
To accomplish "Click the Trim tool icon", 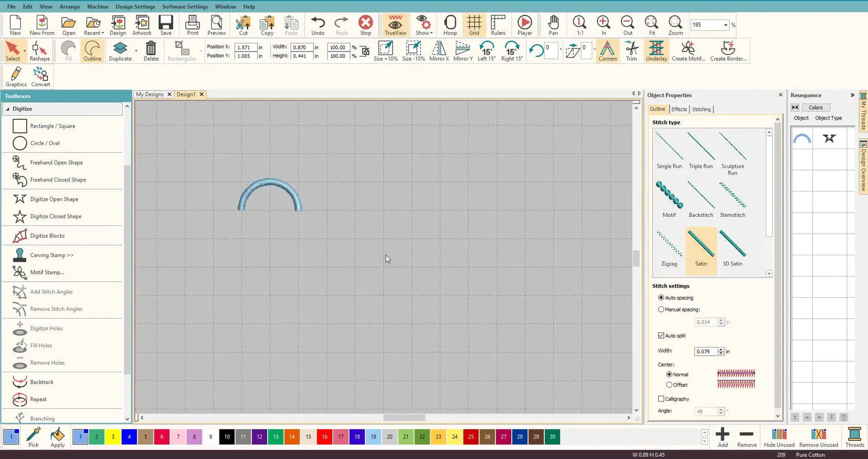I will [x=631, y=51].
